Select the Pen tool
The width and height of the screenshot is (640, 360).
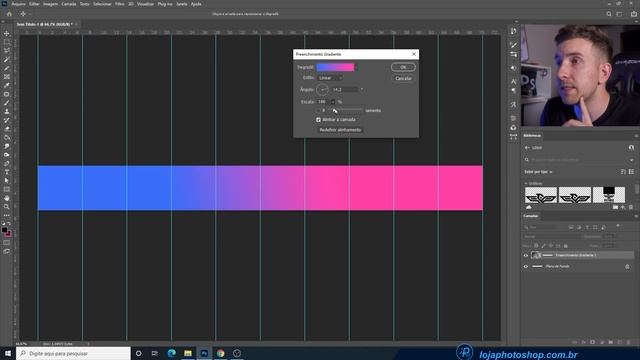pos(7,164)
